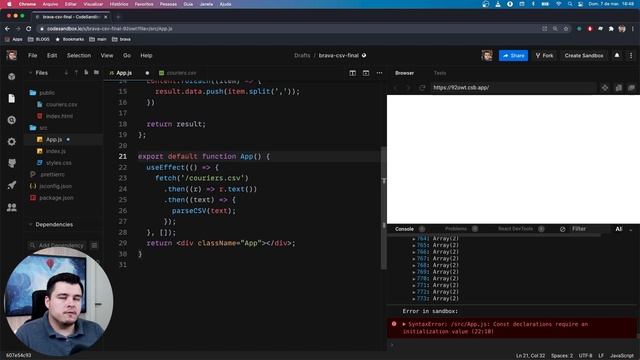Click the notifications bell icon
This screenshot has height=360, width=640.
coord(617,56)
